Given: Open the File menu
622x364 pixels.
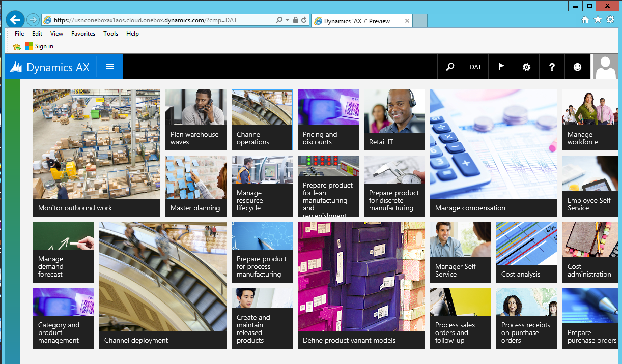Looking at the screenshot, I should (x=19, y=34).
